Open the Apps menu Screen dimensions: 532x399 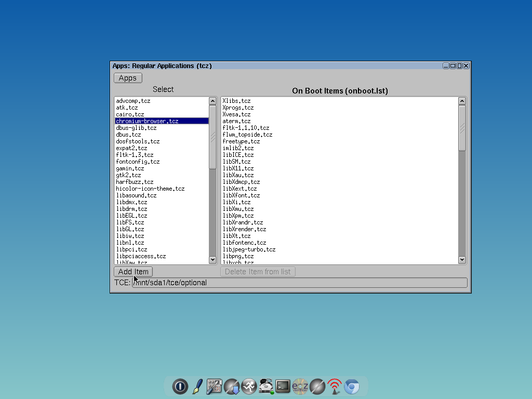coord(127,77)
